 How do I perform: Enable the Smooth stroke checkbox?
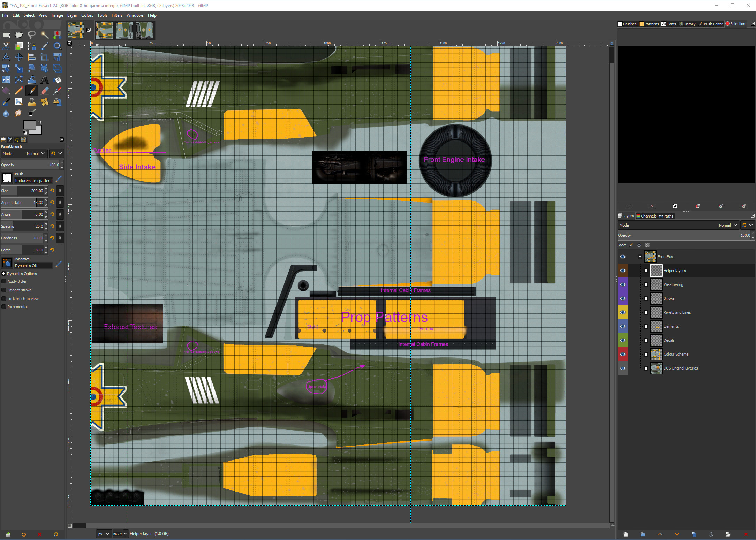(x=4, y=290)
